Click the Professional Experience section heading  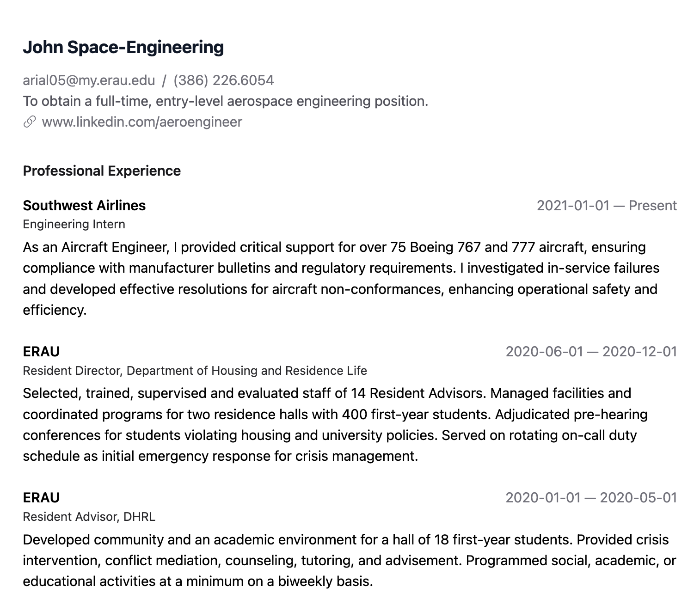pos(102,171)
